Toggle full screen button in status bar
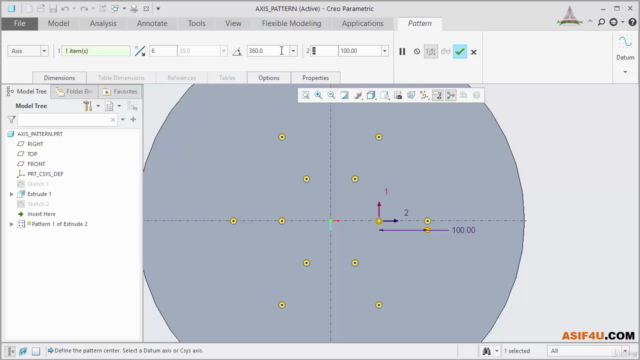 coord(36,351)
